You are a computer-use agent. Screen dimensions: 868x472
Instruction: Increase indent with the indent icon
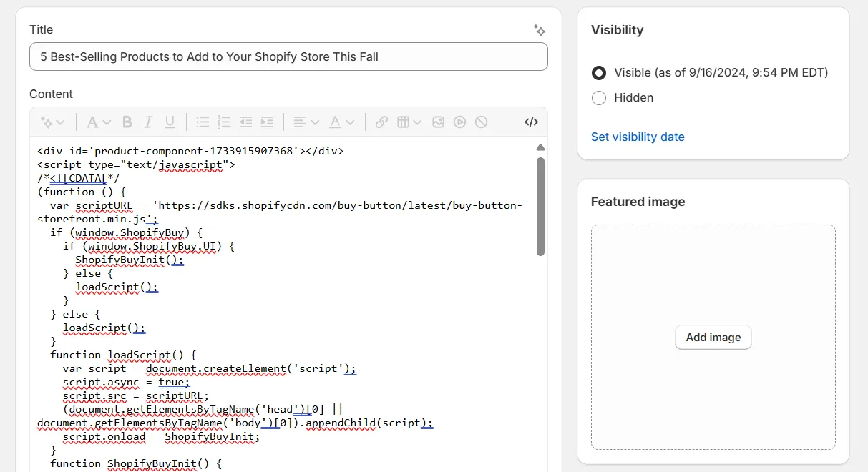267,122
